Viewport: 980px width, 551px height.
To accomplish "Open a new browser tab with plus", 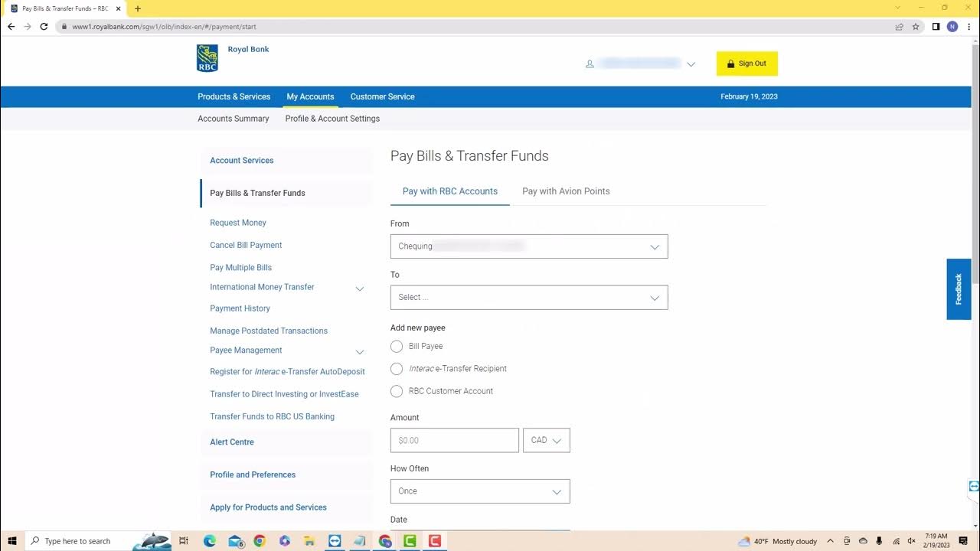I will (x=138, y=8).
